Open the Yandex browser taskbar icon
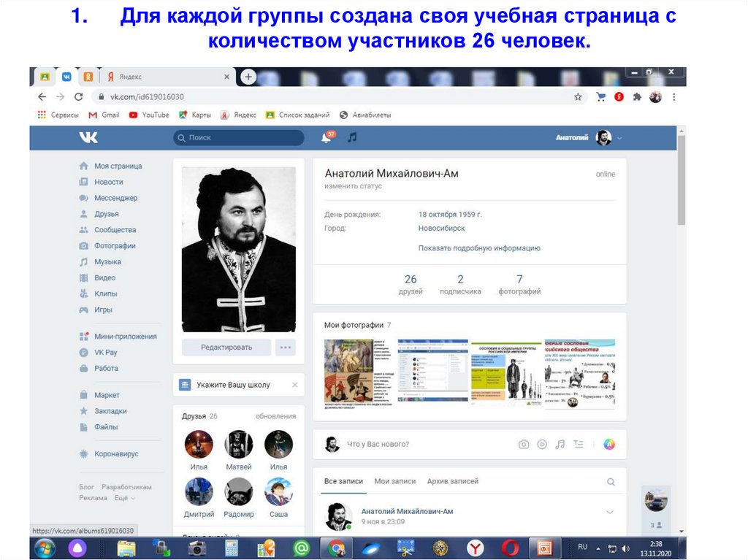Screen dimensions: 748x560 [x=475, y=548]
